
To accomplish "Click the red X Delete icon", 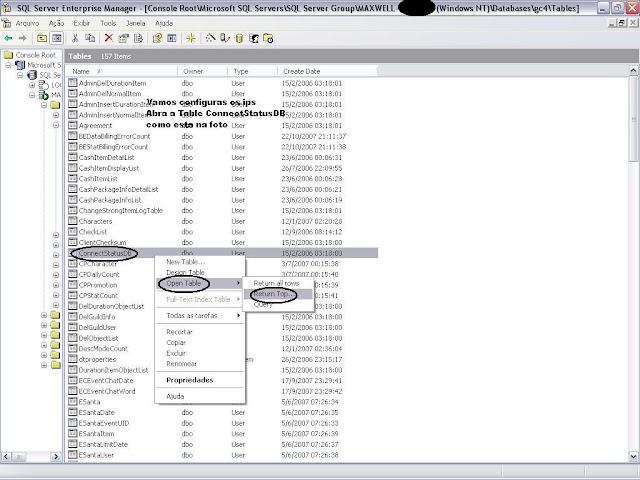I will (x=109, y=38).
